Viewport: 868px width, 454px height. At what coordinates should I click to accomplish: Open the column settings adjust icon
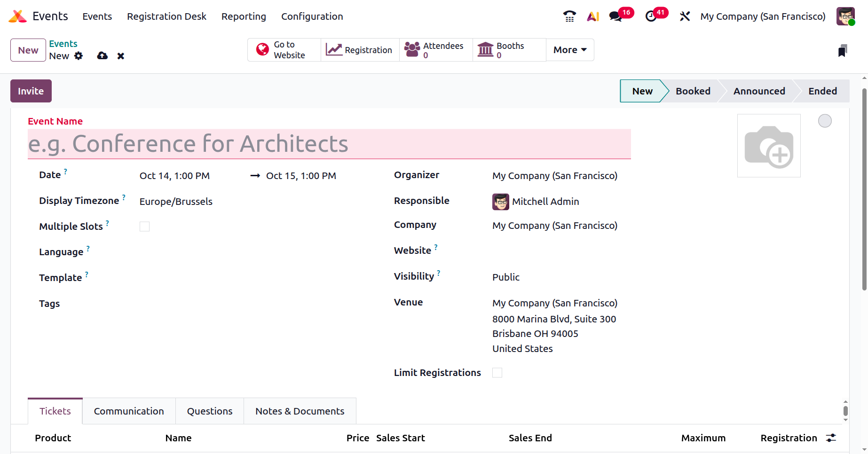(831, 438)
